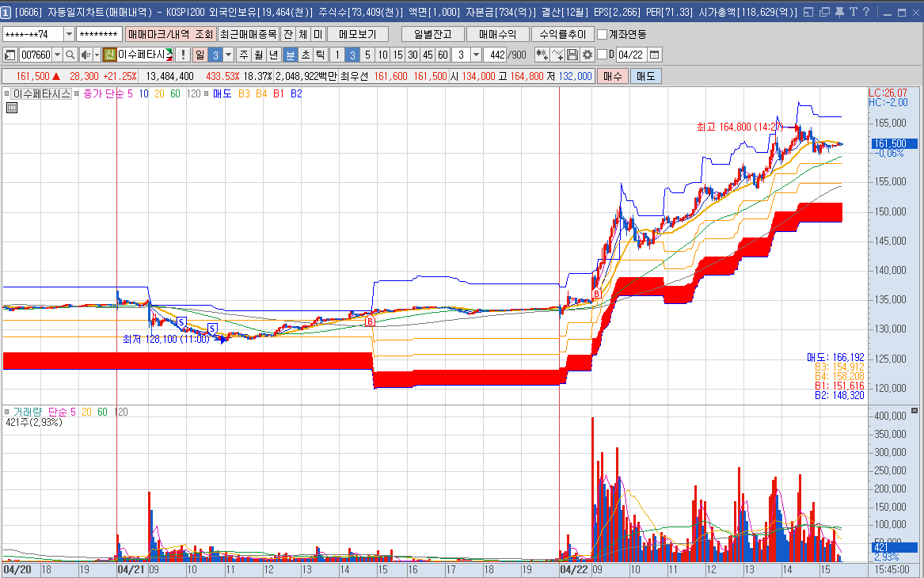924x578 pixels.
Task: Select the 10 minute interval tab
Action: click(x=382, y=55)
